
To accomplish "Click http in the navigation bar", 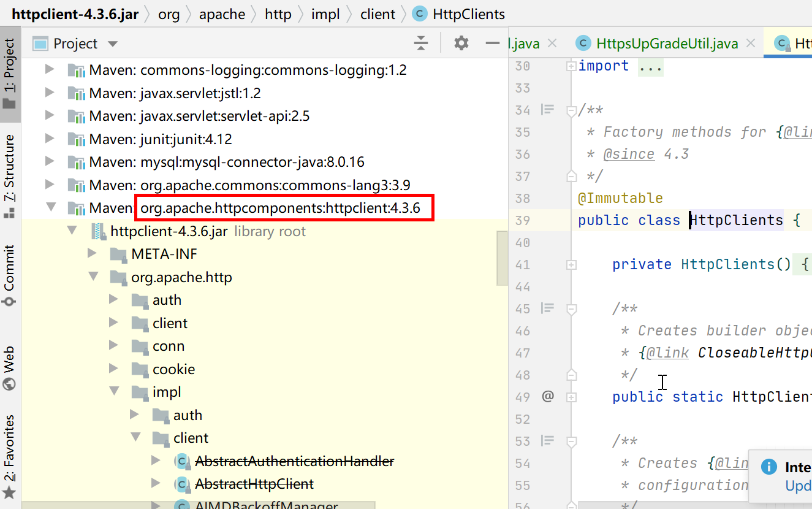I will tap(278, 13).
